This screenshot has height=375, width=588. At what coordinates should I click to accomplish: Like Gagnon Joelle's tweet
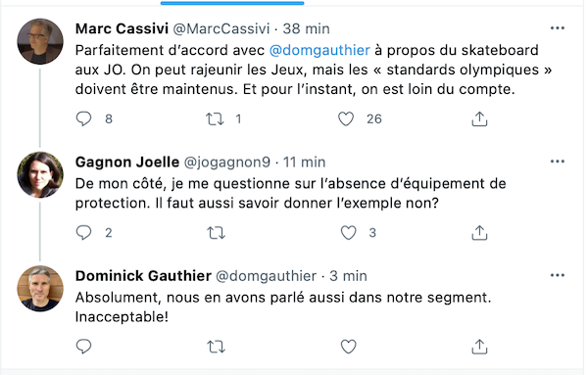pyautogui.click(x=348, y=233)
